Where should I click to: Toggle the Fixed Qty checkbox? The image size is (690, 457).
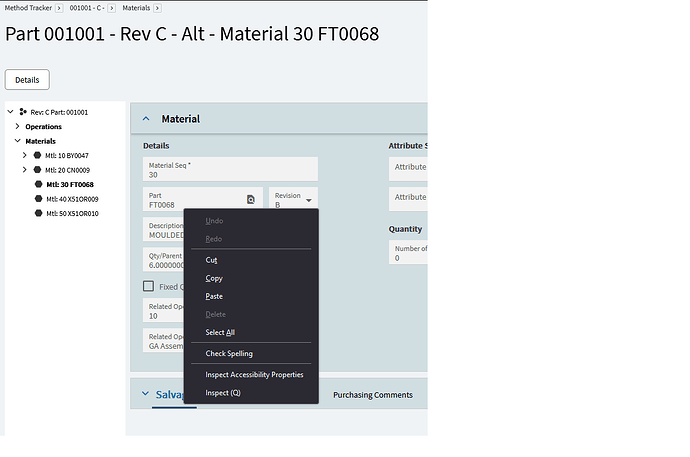pos(148,286)
